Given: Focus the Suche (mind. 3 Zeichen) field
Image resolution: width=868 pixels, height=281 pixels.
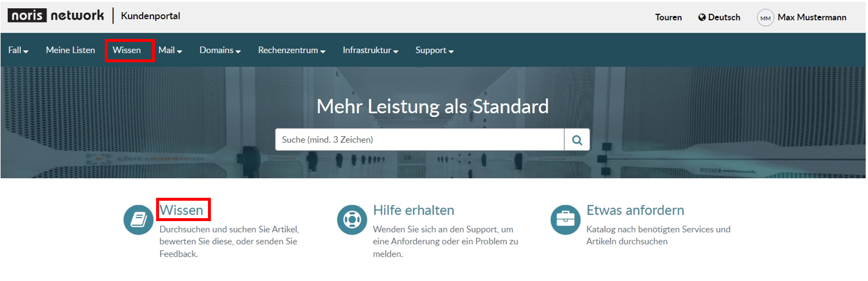Looking at the screenshot, I should (x=419, y=140).
